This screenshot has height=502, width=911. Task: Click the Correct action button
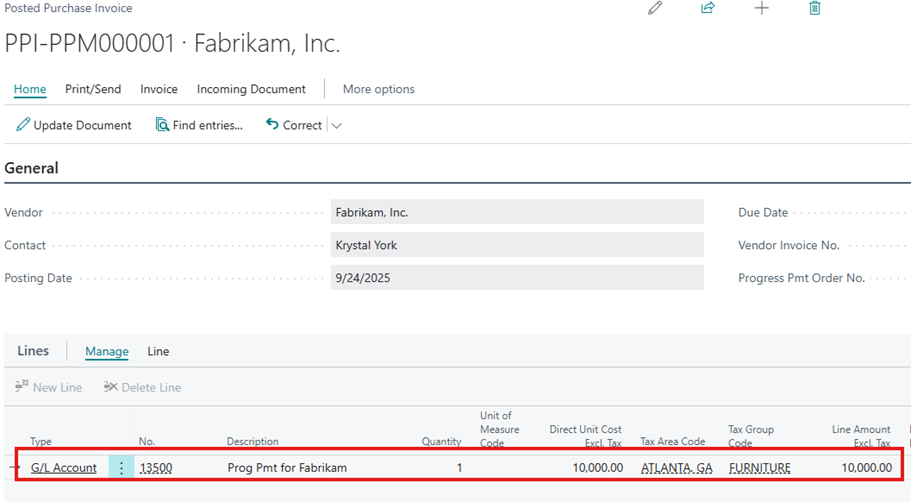(x=293, y=125)
